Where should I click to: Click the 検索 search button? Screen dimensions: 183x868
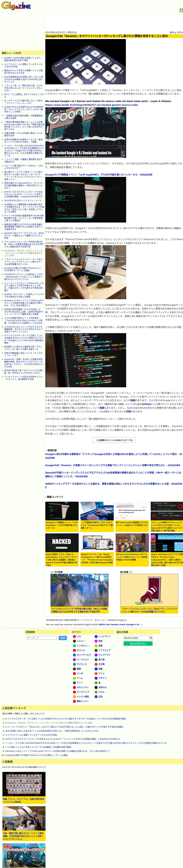[x=63, y=638]
